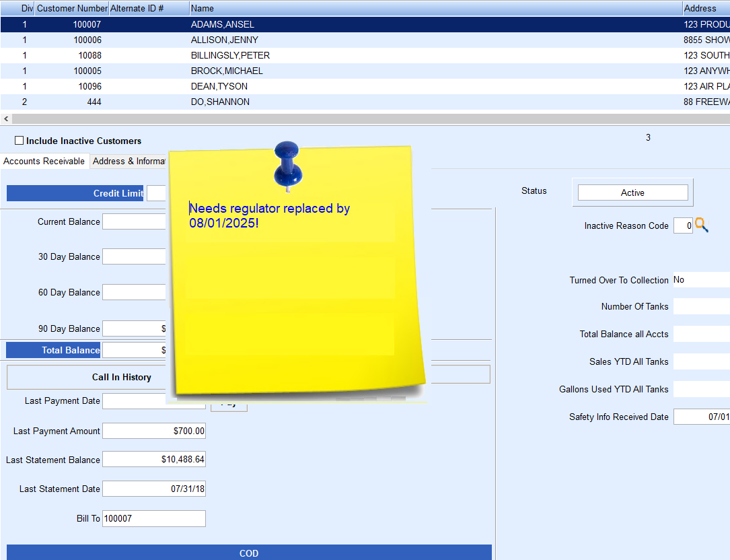Select customer row ADAMS,ANSEL
730x560 pixels.
(x=365, y=24)
